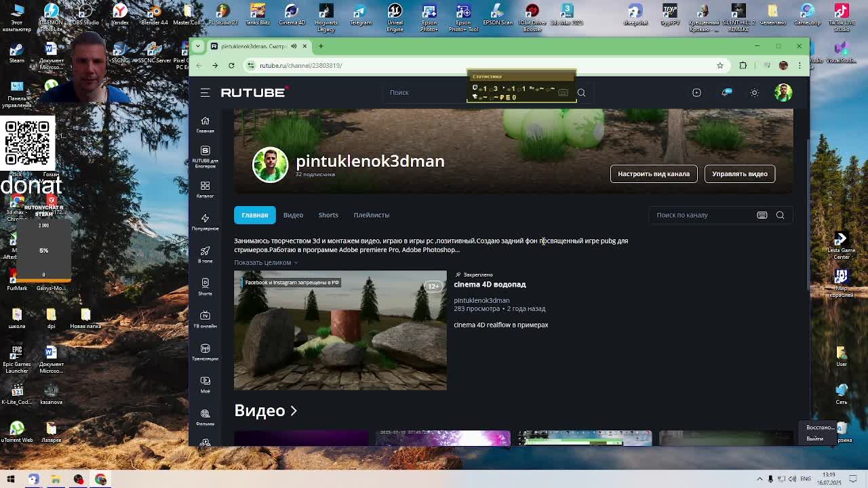Open pintuklenok3dman link under pinned video
Image resolution: width=868 pixels, height=488 pixels.
[x=481, y=300]
